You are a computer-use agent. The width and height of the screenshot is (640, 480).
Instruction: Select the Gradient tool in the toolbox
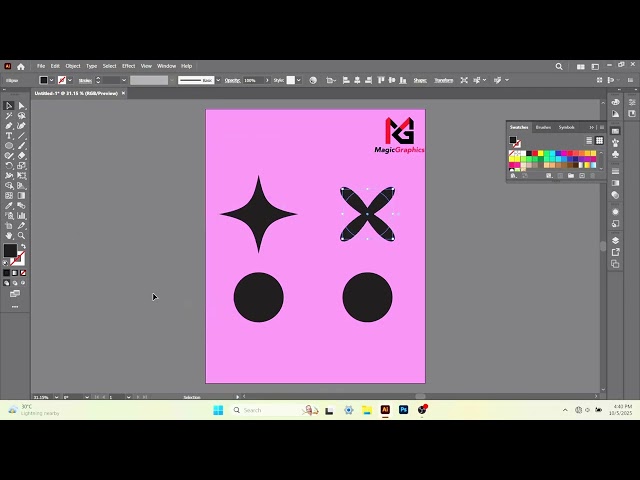point(22,196)
